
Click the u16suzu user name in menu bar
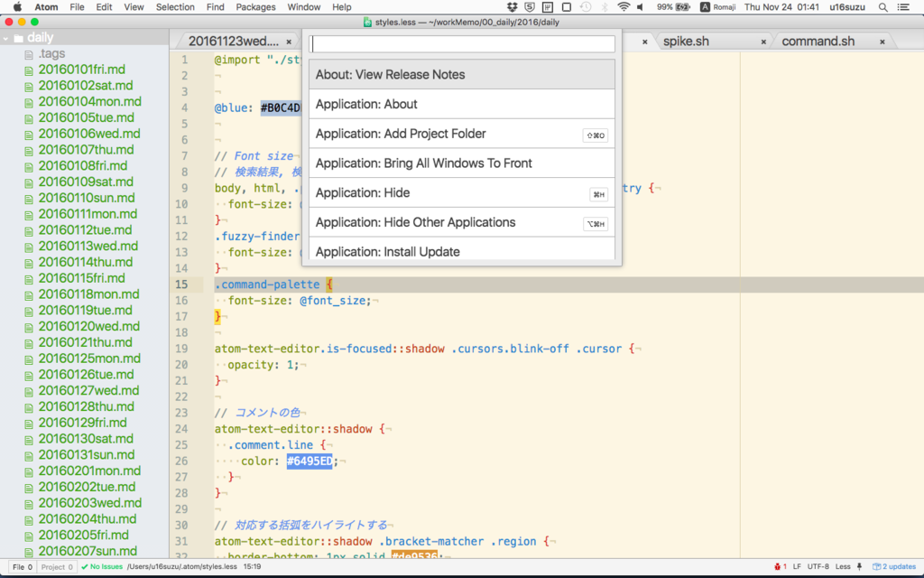tap(846, 7)
